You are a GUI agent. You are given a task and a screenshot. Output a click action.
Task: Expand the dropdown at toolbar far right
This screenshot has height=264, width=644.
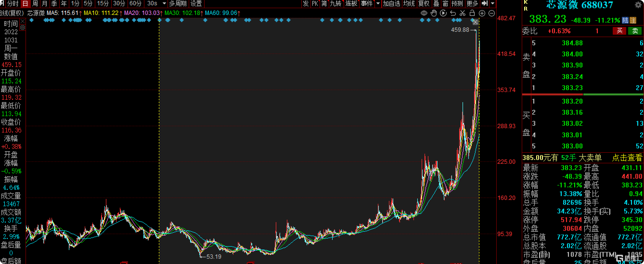492,4
